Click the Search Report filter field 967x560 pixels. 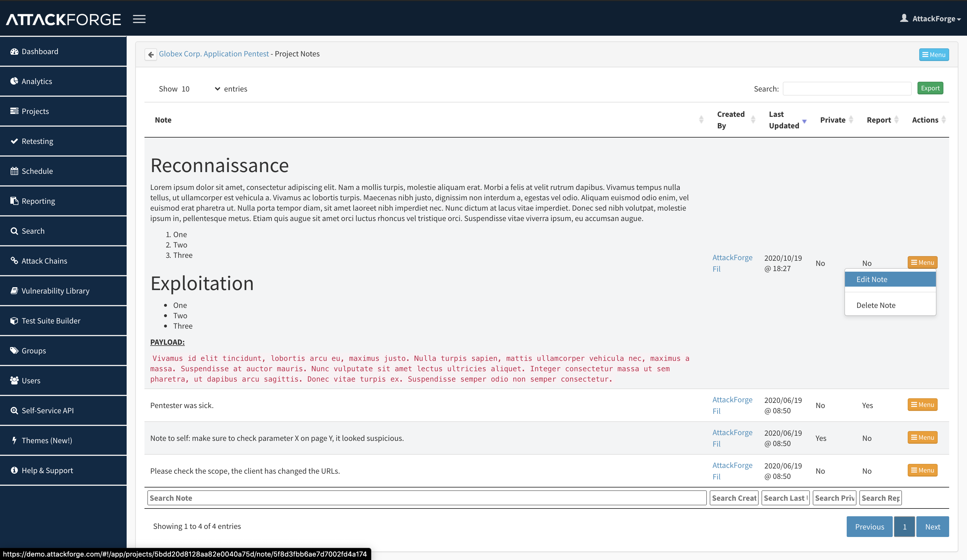pos(880,498)
